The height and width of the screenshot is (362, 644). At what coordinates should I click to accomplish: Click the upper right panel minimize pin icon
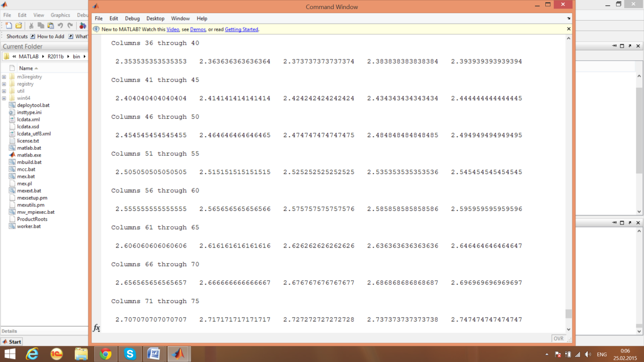coord(614,46)
